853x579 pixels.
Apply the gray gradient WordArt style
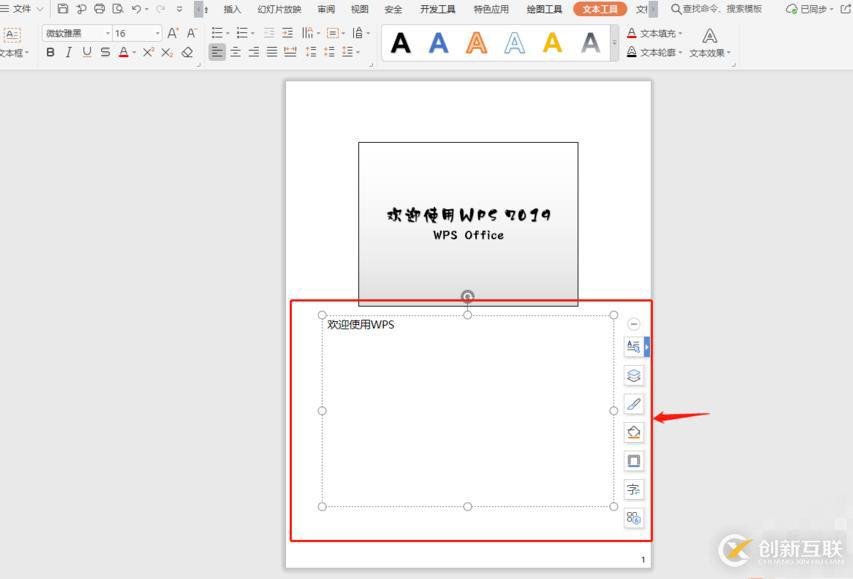click(x=590, y=43)
